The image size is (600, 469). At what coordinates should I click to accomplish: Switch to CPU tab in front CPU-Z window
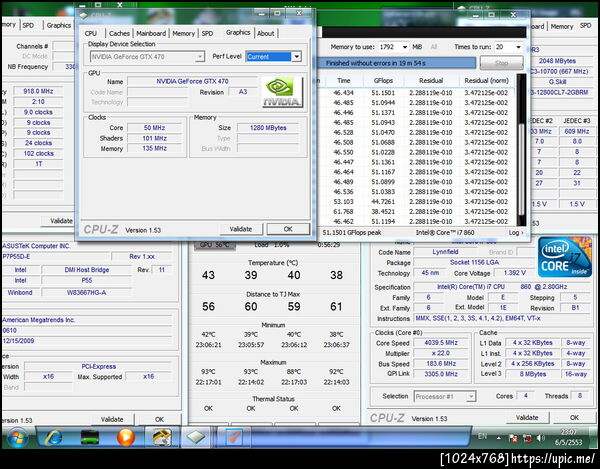(91, 33)
